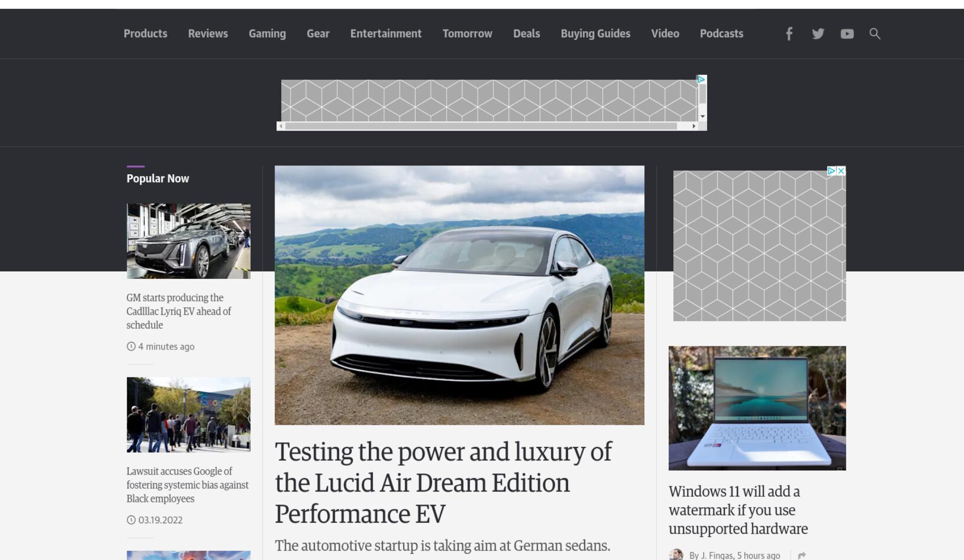Click the Cadillac Lyriq thumbnail image

(188, 241)
